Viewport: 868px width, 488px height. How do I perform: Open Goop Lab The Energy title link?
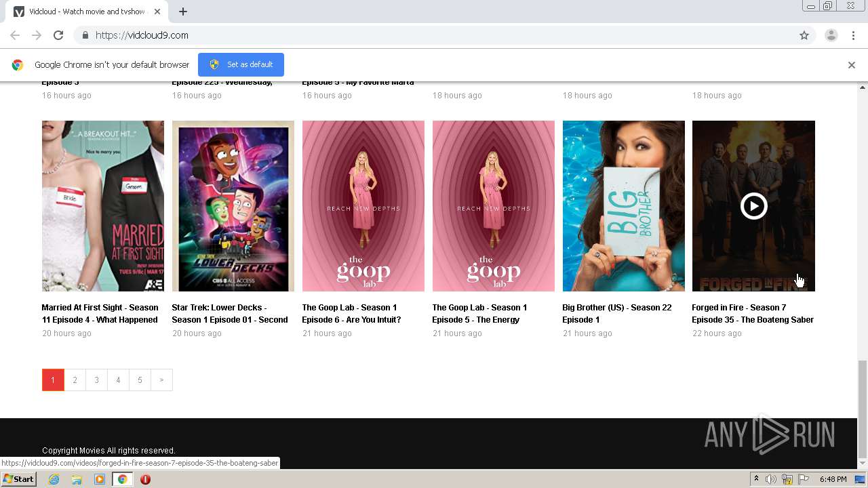coord(479,314)
